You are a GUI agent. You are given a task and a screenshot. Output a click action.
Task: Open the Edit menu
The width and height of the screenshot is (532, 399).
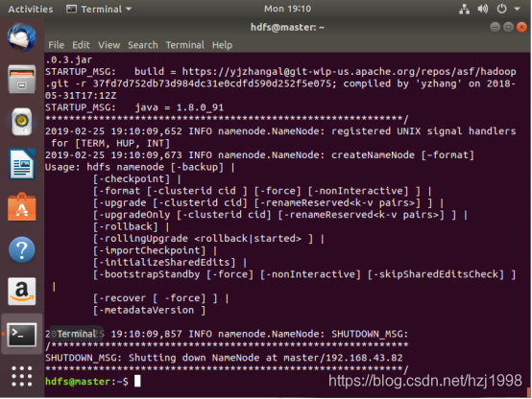pos(81,45)
